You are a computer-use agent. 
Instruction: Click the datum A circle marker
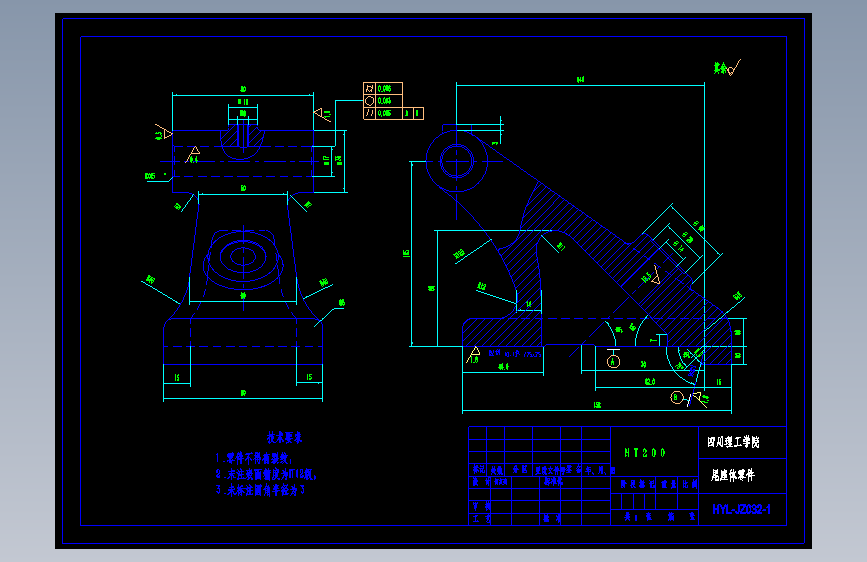(613, 361)
